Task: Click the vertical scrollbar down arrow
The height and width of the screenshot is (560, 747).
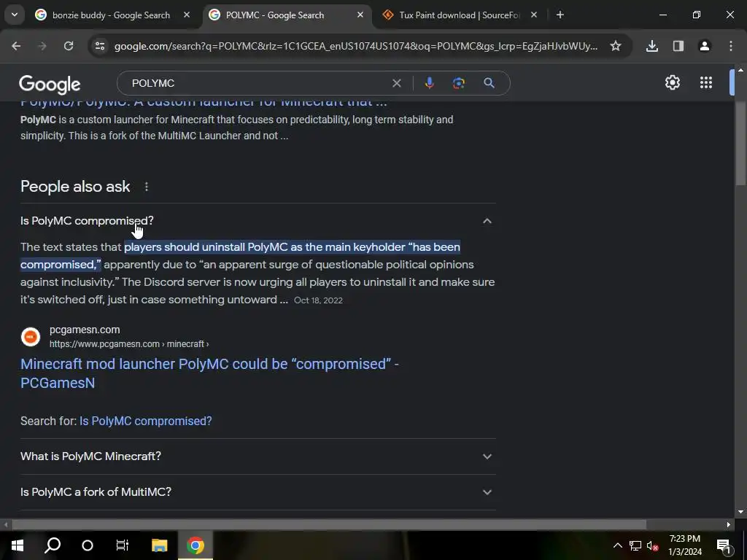Action: (740, 513)
